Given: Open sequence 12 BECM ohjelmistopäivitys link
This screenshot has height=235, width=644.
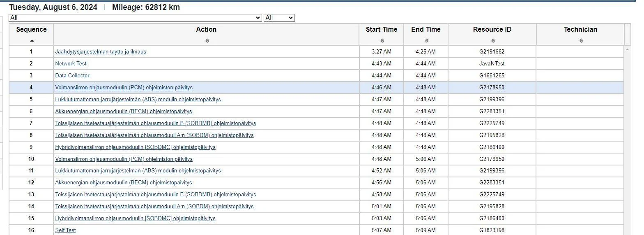Looking at the screenshot, I should 124,183.
